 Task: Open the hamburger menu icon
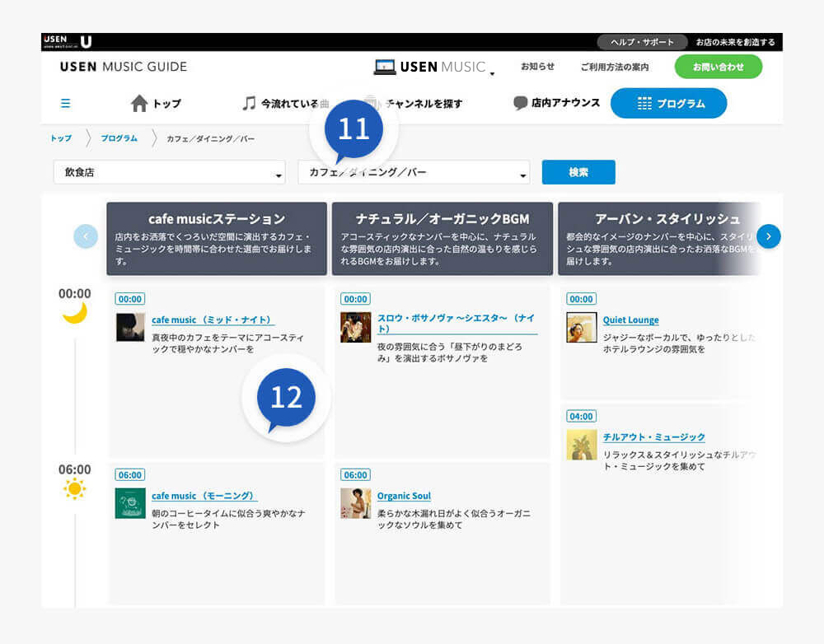click(65, 103)
